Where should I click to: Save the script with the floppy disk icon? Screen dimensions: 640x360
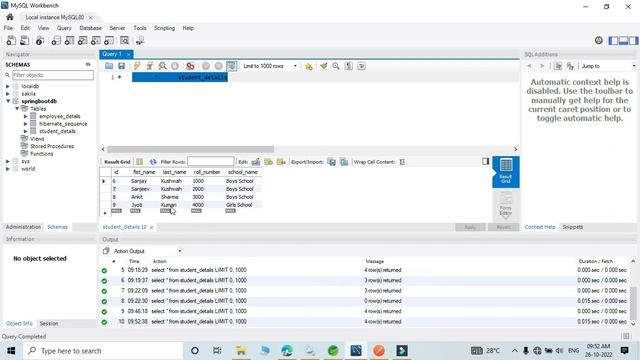click(121, 66)
